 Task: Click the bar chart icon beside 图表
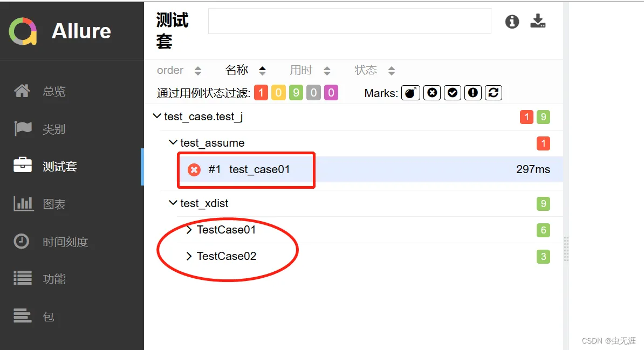23,203
